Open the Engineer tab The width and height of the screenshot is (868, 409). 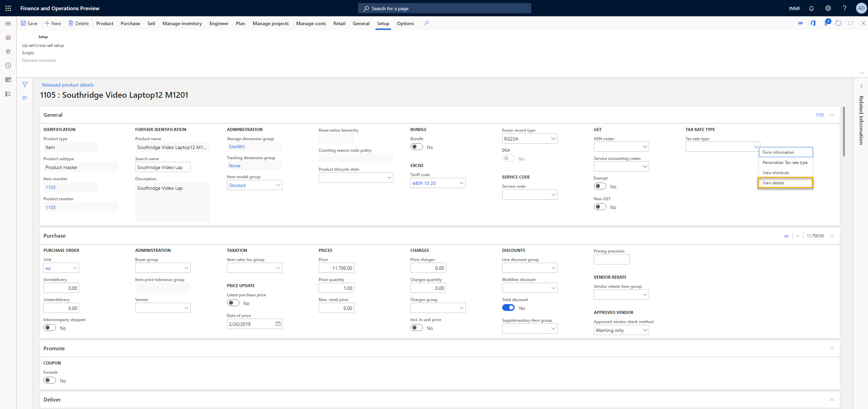[x=219, y=23]
